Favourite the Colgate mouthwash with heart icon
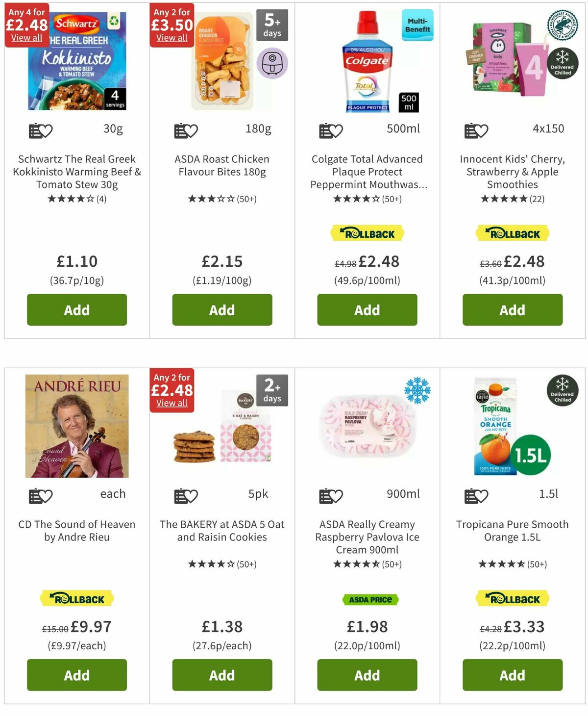 point(338,130)
